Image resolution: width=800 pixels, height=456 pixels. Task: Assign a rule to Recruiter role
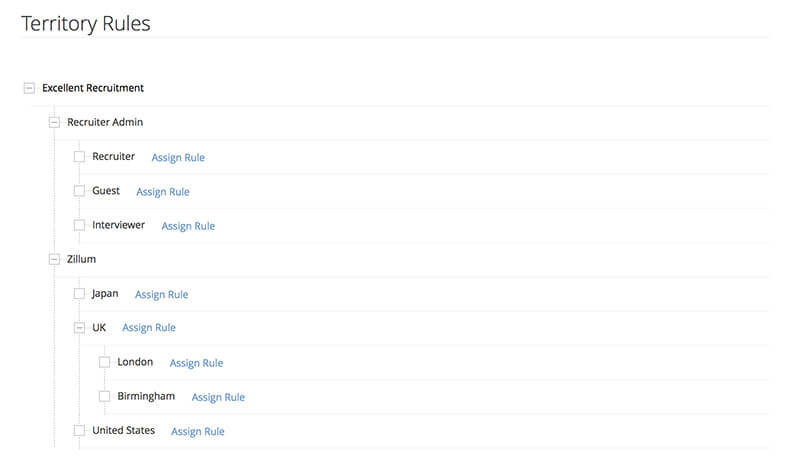[178, 158]
